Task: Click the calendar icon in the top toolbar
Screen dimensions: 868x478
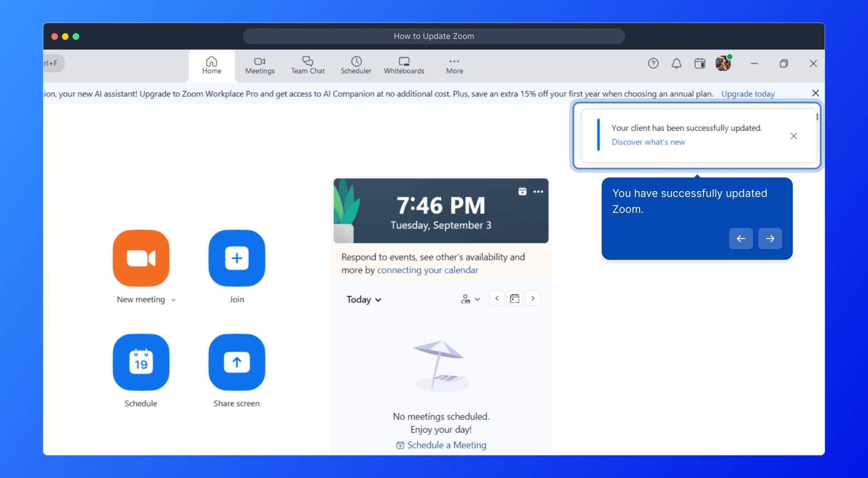Action: click(700, 63)
